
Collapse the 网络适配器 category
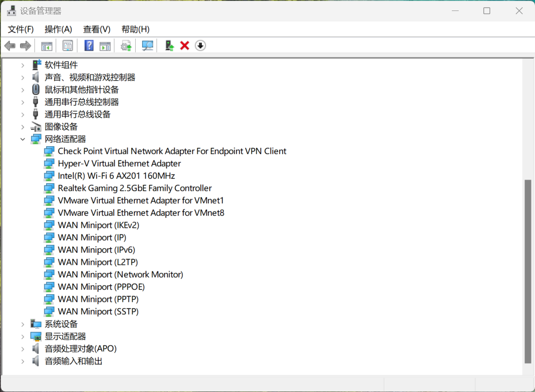coord(22,139)
